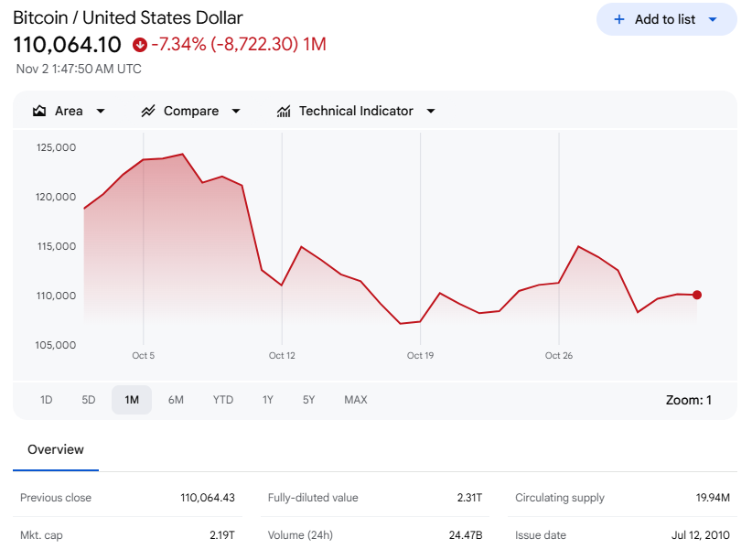Click the Oct 12 axis label
The width and height of the screenshot is (752, 560).
[282, 356]
